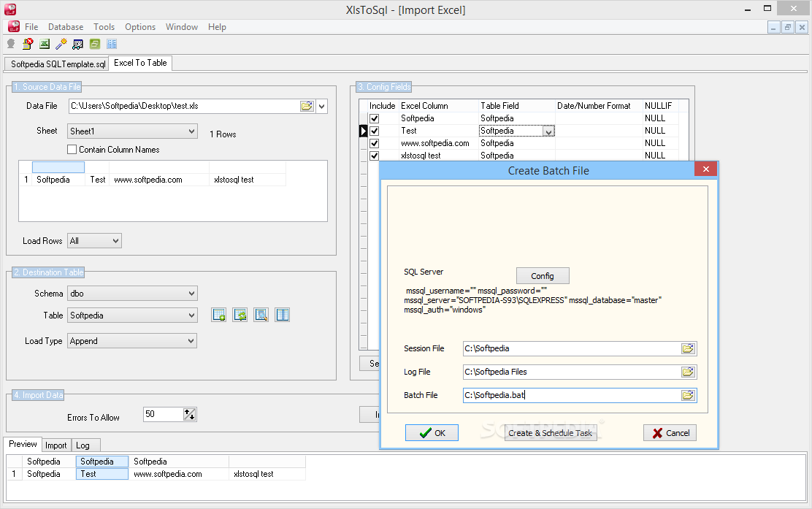Click the XlsToSql application icon in menu bar

pyautogui.click(x=14, y=26)
